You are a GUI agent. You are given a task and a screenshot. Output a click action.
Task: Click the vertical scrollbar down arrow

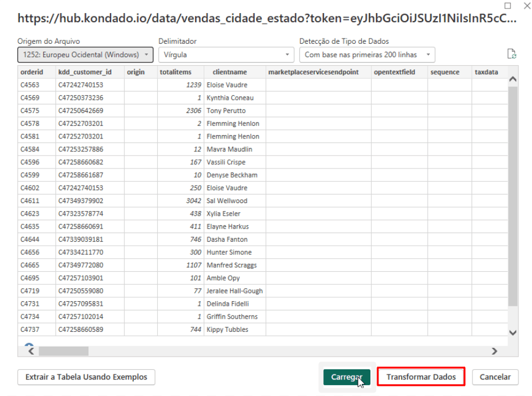tap(513, 332)
